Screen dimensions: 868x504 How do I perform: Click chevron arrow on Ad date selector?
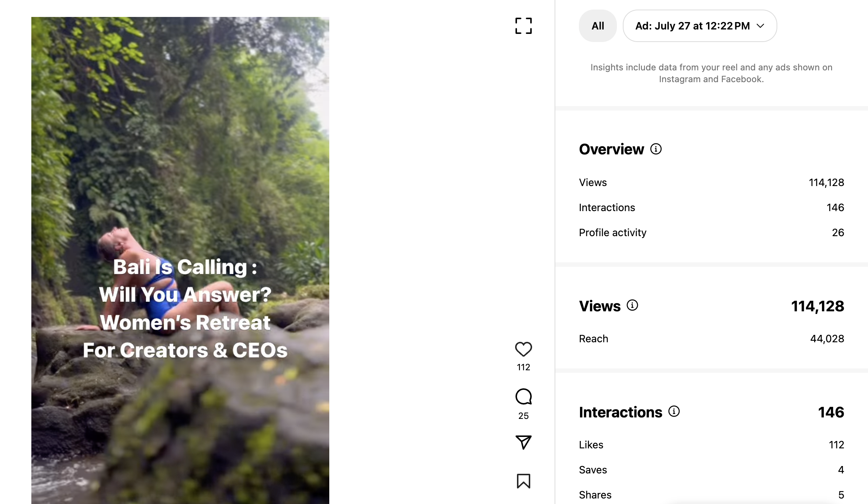pyautogui.click(x=760, y=26)
